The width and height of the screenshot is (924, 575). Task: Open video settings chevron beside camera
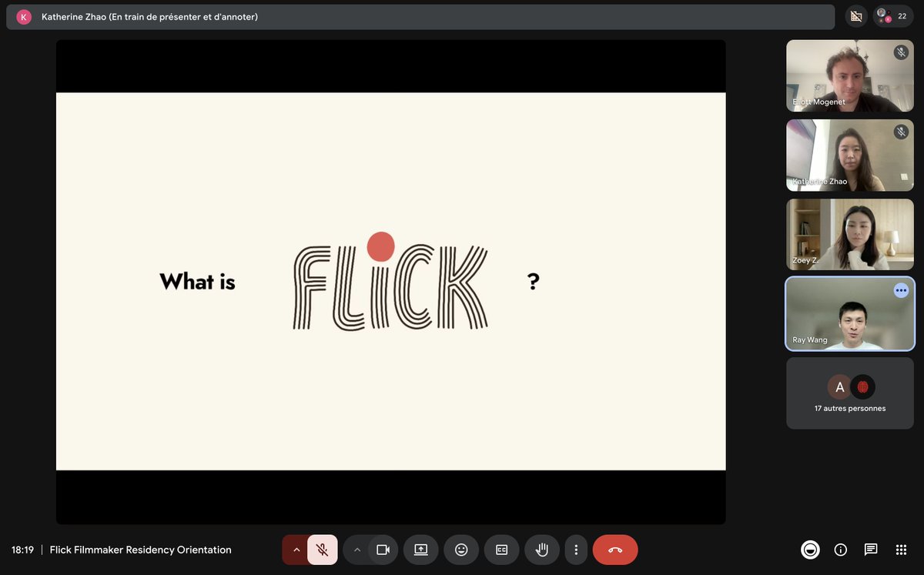(x=357, y=550)
